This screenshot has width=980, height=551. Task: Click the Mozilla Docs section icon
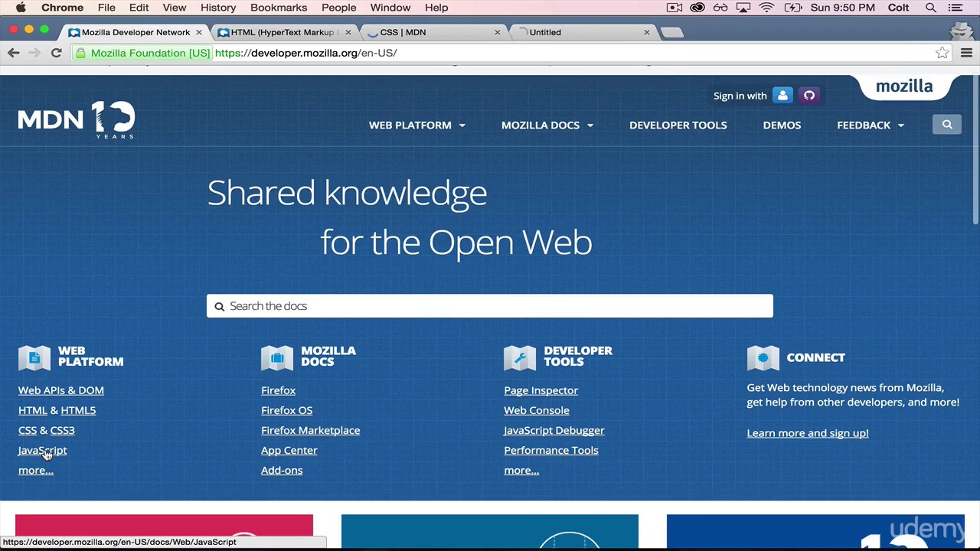(x=277, y=357)
